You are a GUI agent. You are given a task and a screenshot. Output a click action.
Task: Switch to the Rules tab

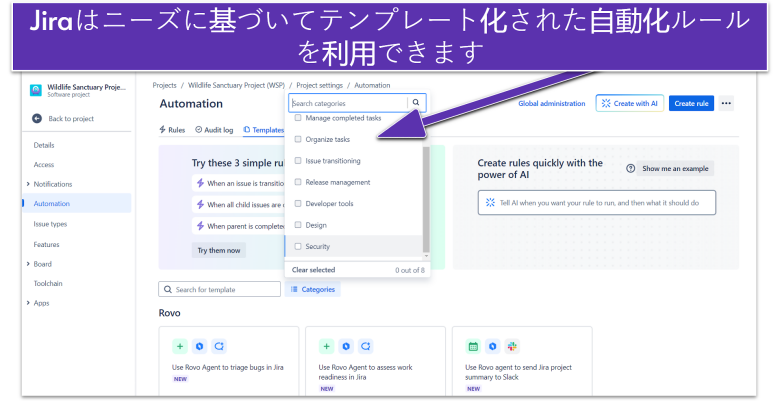pos(172,130)
